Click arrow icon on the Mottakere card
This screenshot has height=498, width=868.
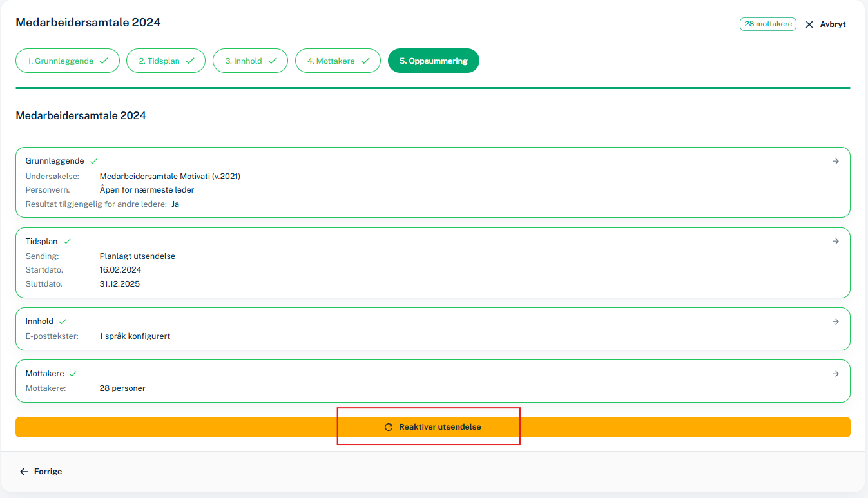[x=836, y=374]
